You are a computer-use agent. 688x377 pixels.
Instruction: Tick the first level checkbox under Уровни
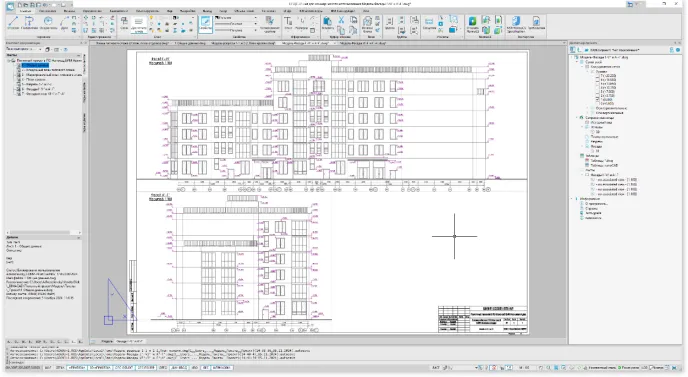(598, 76)
